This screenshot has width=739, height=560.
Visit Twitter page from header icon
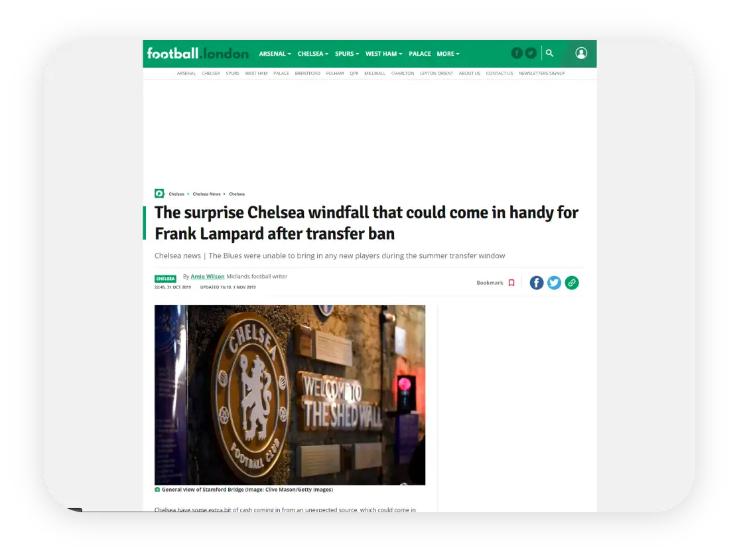pos(531,53)
